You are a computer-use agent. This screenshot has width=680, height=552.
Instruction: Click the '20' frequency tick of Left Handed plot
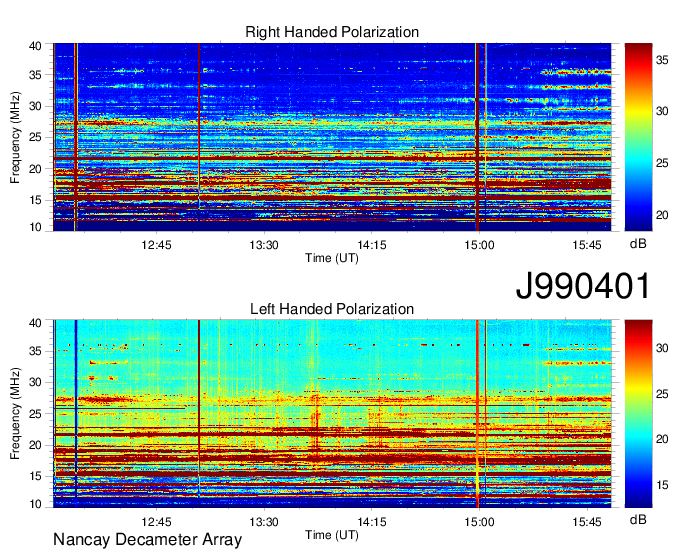pos(35,445)
